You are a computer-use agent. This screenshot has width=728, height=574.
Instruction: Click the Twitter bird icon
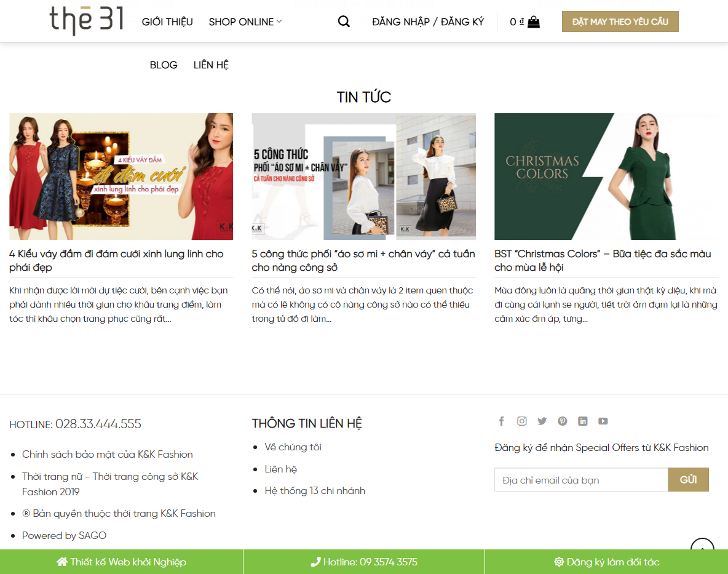[x=542, y=421]
